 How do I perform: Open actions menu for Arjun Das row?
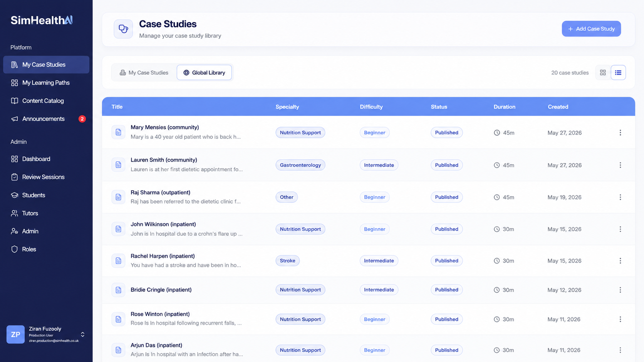tap(620, 350)
